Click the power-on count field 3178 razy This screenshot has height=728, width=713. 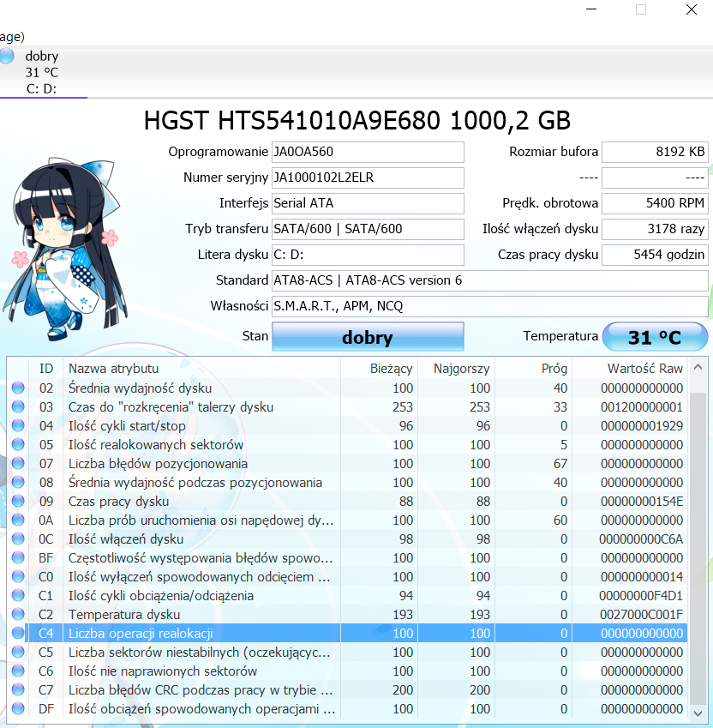[655, 229]
